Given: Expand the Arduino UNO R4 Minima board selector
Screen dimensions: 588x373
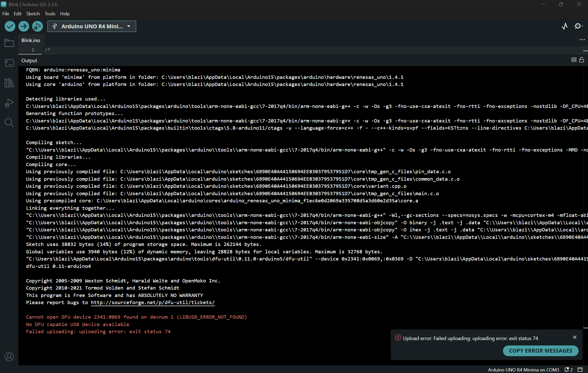Looking at the screenshot, I should click(92, 26).
